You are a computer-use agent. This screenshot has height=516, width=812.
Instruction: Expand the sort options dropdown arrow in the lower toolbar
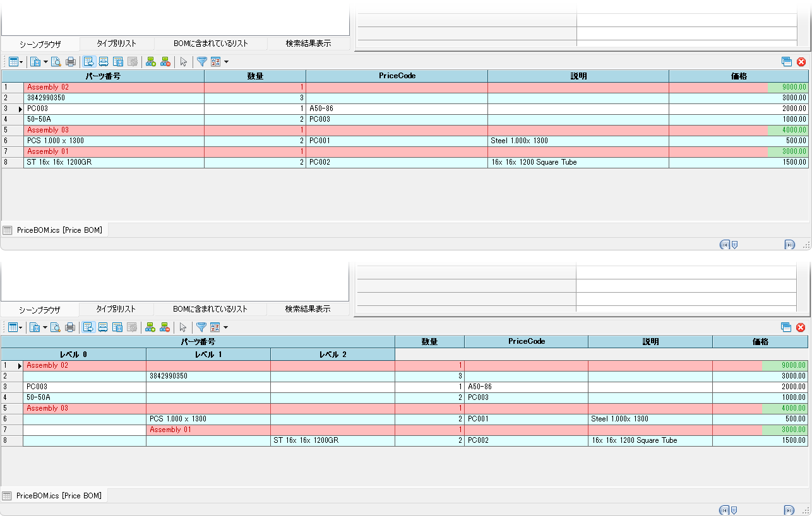pos(226,327)
